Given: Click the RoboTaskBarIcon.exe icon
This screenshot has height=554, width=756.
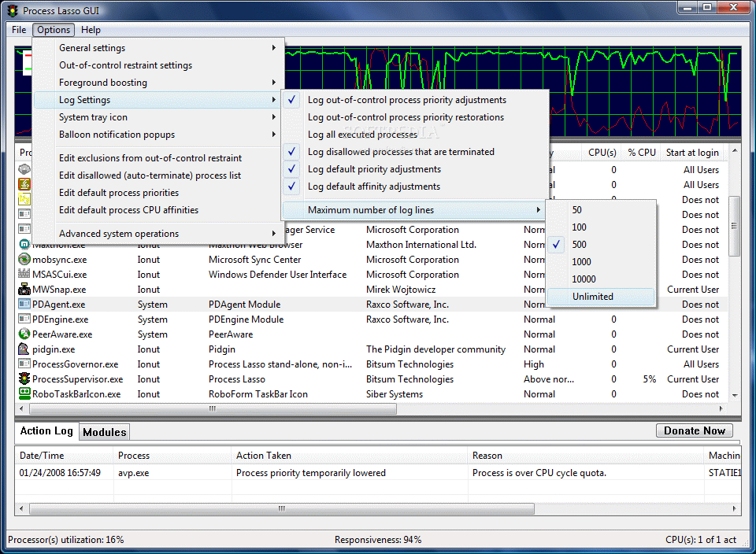Looking at the screenshot, I should (x=24, y=393).
